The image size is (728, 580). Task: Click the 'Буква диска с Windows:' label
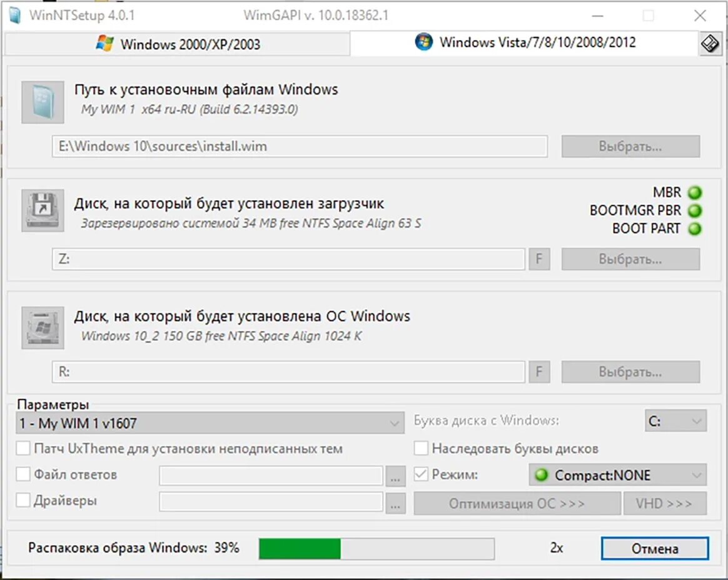point(487,420)
